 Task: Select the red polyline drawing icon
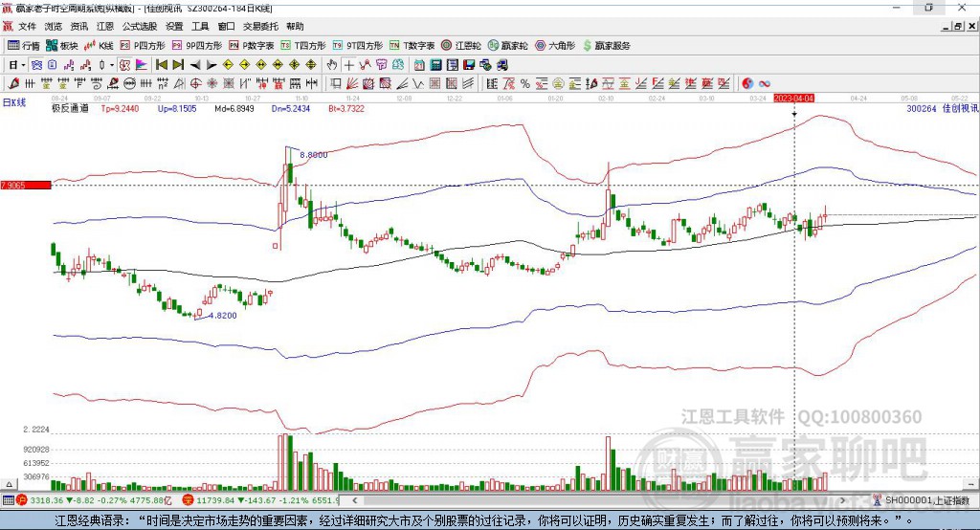[365, 65]
